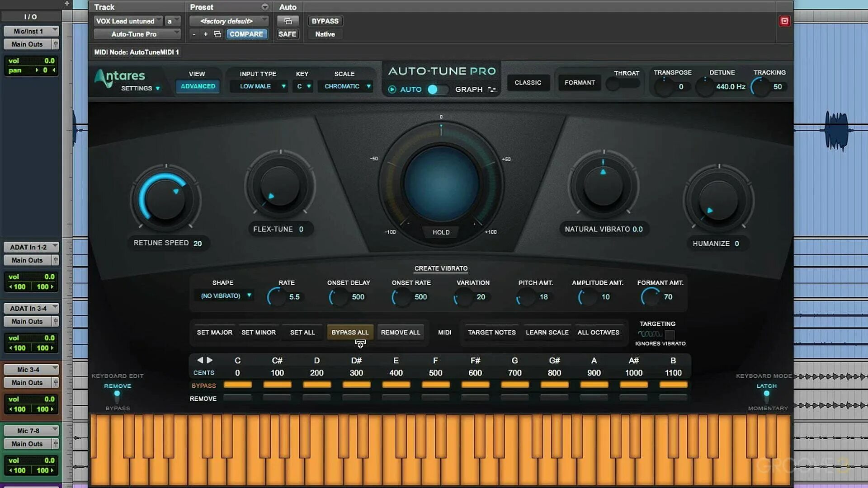Image resolution: width=868 pixels, height=488 pixels.
Task: Open the Shape dropdown showing NO VIBRATO
Action: click(x=224, y=295)
